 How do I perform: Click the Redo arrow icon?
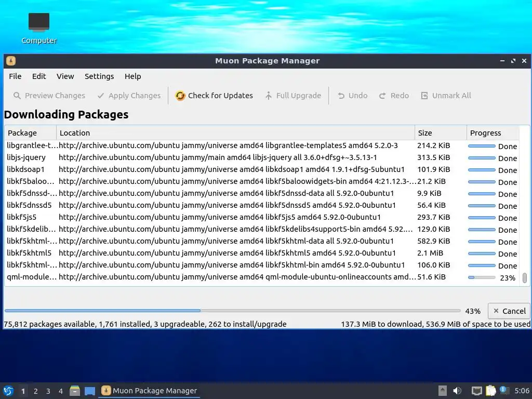(x=382, y=96)
